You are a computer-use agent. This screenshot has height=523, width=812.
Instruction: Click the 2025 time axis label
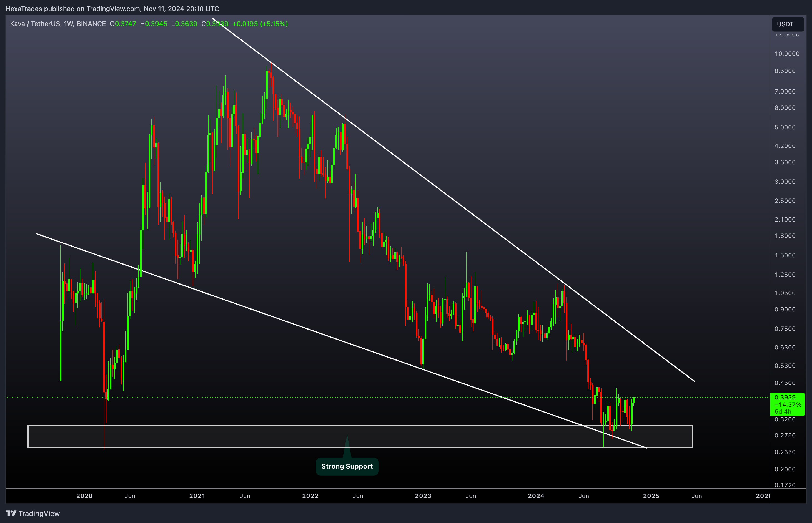point(651,496)
